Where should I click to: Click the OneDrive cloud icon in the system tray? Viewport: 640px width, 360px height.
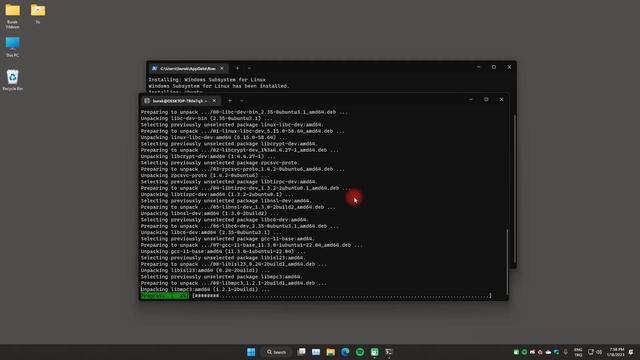coord(548,352)
